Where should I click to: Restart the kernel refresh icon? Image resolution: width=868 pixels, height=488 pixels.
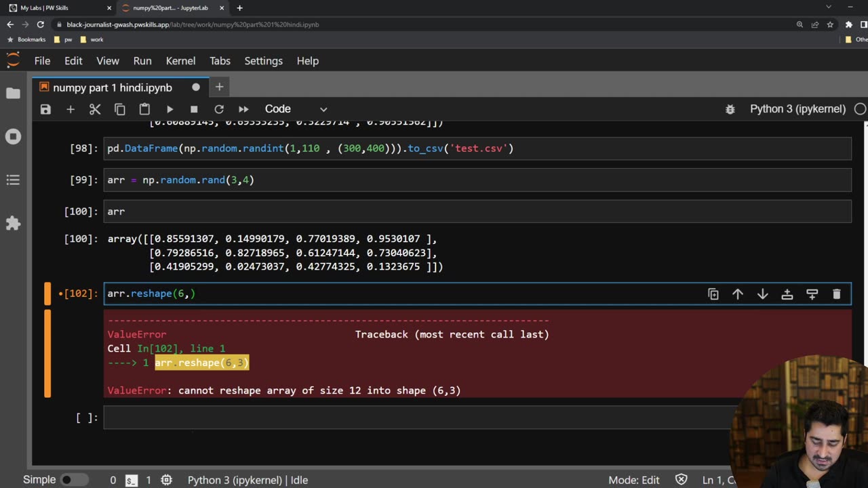click(219, 109)
